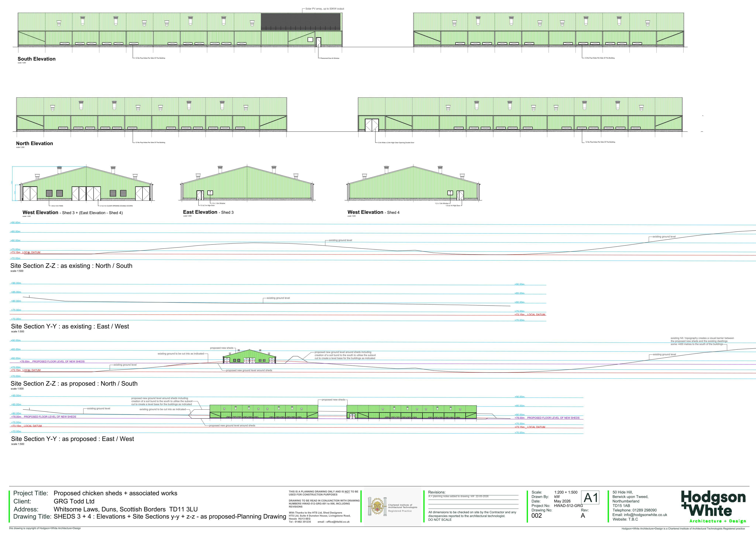
Task: Click 'West Elevation - Shed 3 + (East Elevation - Shed 4)' title
Action: click(72, 213)
